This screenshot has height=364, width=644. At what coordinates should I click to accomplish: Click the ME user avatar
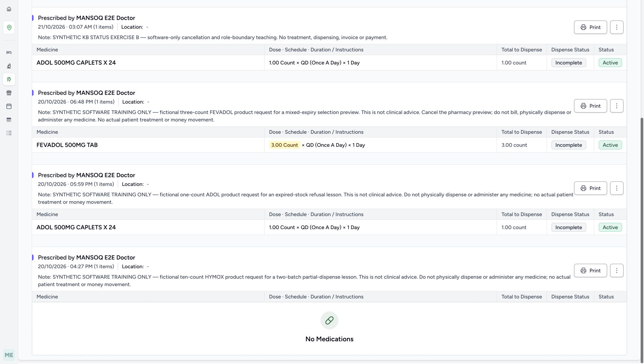[9, 355]
